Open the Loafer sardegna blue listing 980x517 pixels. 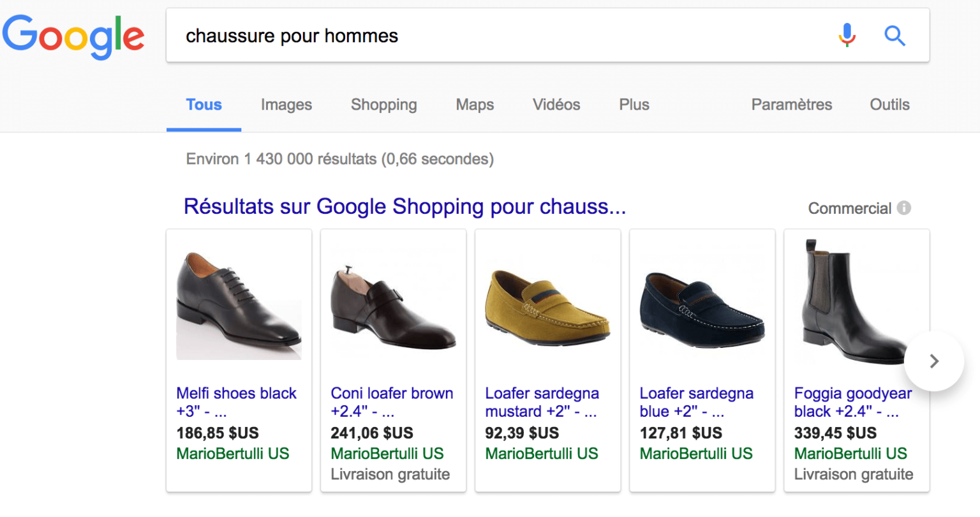(696, 402)
